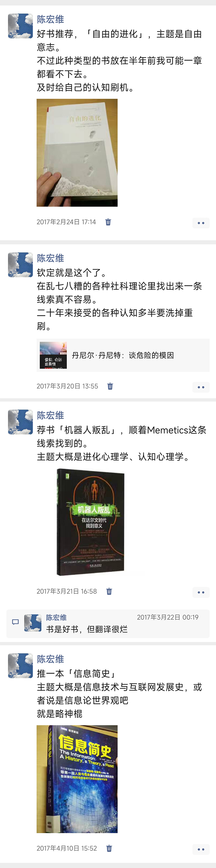Open the two-dot menu on 机器人叛乱 post
The height and width of the screenshot is (868, 216).
tap(201, 592)
